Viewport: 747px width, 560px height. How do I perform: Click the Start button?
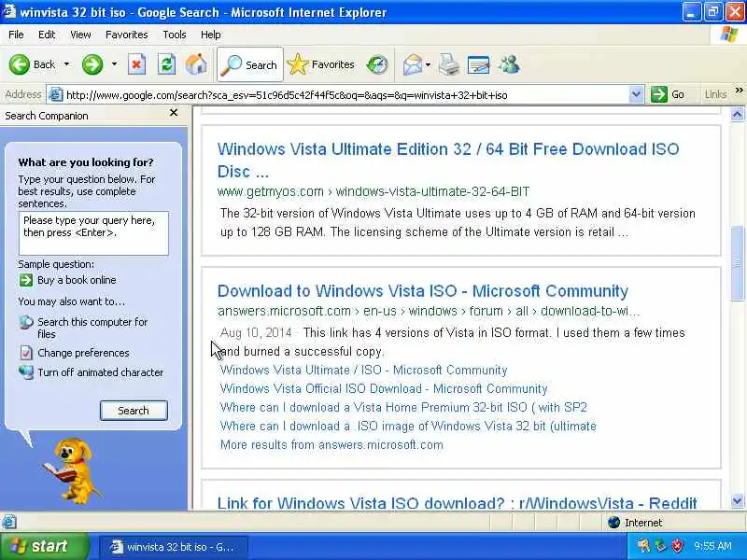point(44,546)
